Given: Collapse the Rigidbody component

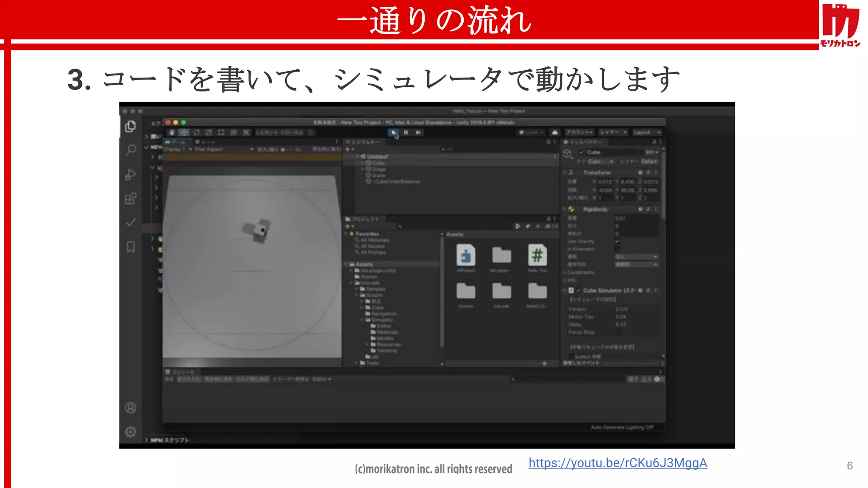Looking at the screenshot, I should point(565,209).
